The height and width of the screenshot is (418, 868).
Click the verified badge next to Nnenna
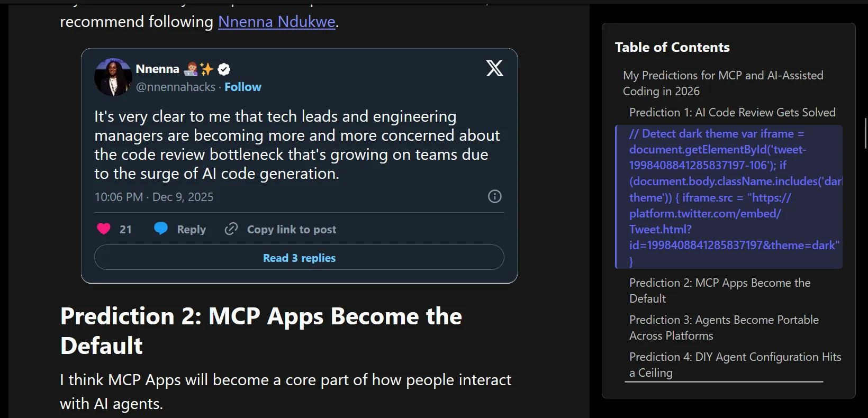[223, 69]
